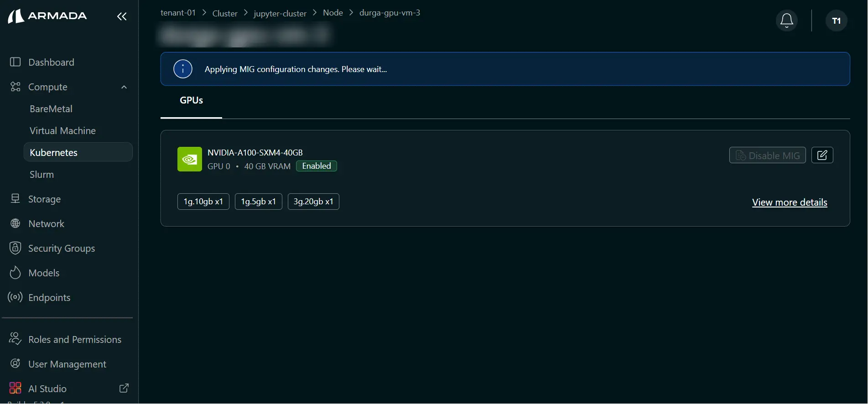Click the Endpoints broadcast icon
Screen dimensions: 868x404
pos(16,297)
